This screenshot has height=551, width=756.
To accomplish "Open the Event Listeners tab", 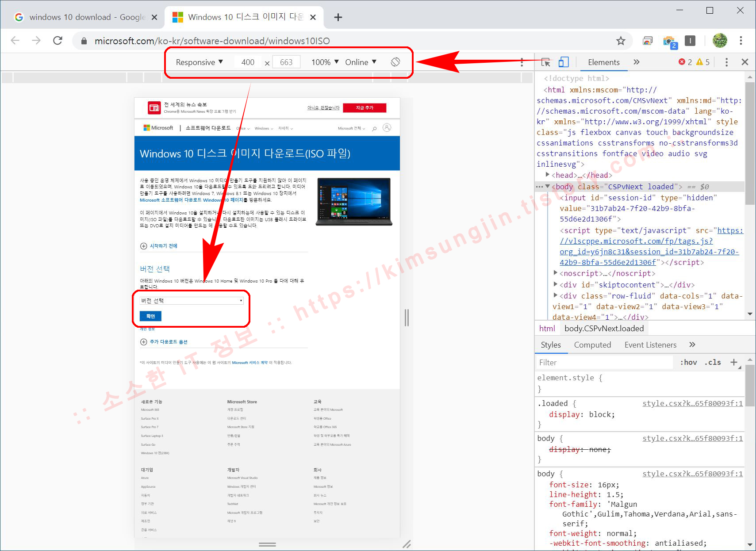I will click(650, 345).
